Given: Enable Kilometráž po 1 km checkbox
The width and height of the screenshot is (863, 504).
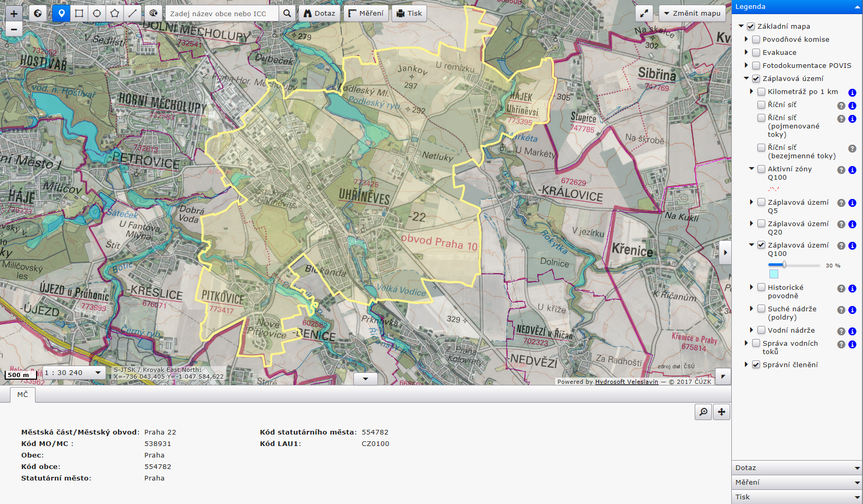Looking at the screenshot, I should pyautogui.click(x=761, y=91).
